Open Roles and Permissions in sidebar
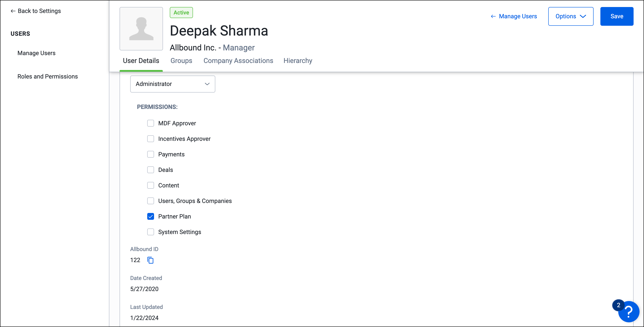 click(47, 77)
